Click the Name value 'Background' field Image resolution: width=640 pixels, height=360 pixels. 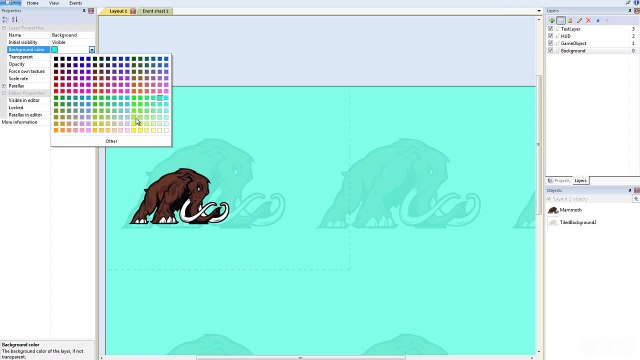pyautogui.click(x=73, y=35)
